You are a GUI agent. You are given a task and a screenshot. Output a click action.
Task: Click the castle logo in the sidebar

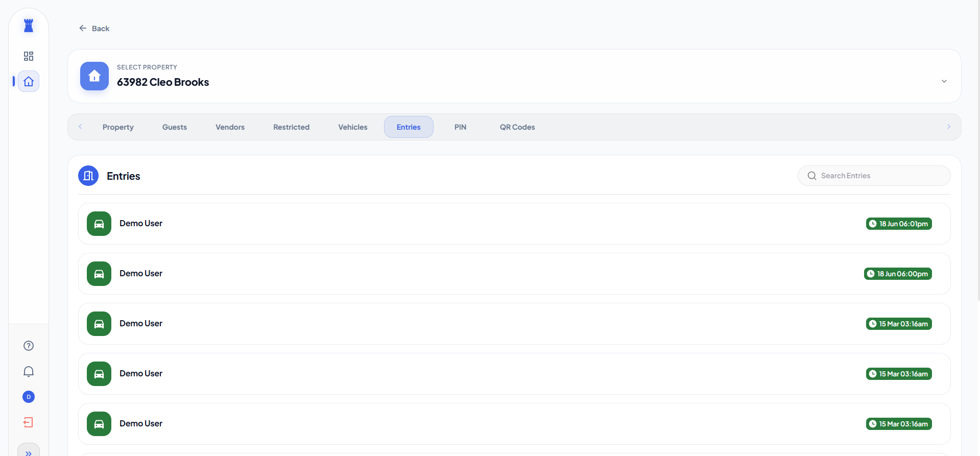click(29, 26)
